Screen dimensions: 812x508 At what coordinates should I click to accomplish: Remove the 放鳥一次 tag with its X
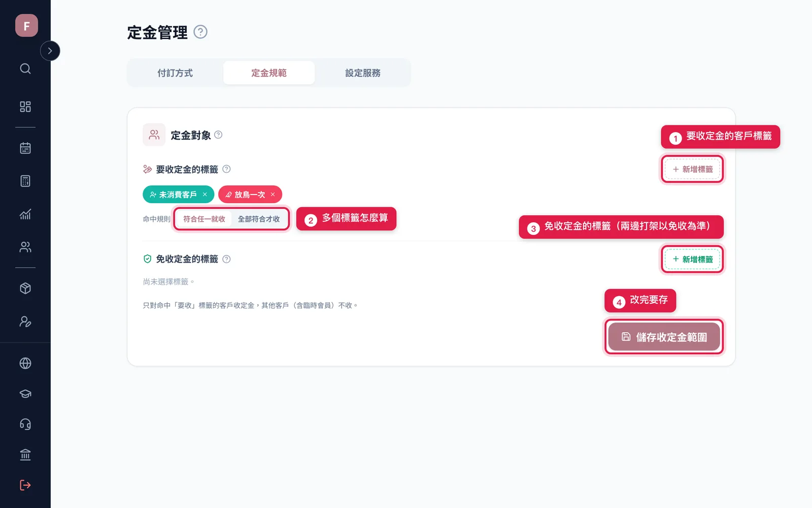point(273,195)
